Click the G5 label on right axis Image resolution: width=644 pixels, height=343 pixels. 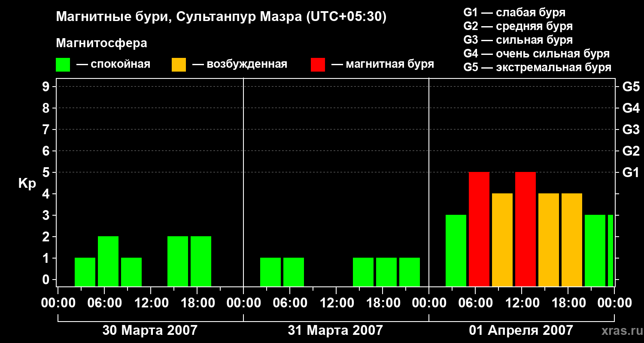631,87
